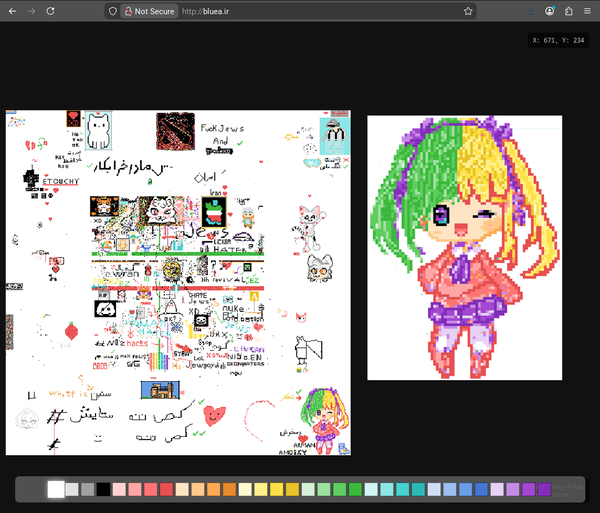This screenshot has width=600, height=513.
Task: Go back to the previous page
Action: pyautogui.click(x=13, y=11)
